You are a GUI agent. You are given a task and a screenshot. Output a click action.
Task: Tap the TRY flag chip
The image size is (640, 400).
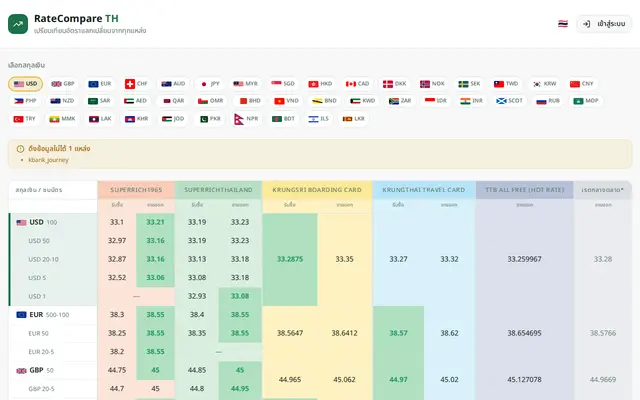tap(24, 119)
